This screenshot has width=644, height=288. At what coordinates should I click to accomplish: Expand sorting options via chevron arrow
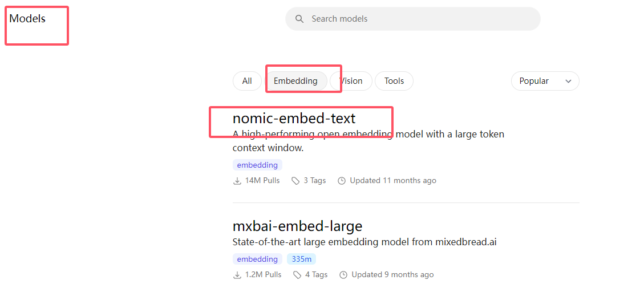(569, 82)
